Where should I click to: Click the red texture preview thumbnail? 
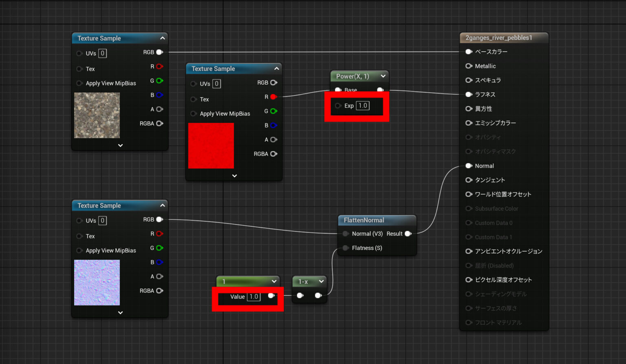pyautogui.click(x=211, y=146)
